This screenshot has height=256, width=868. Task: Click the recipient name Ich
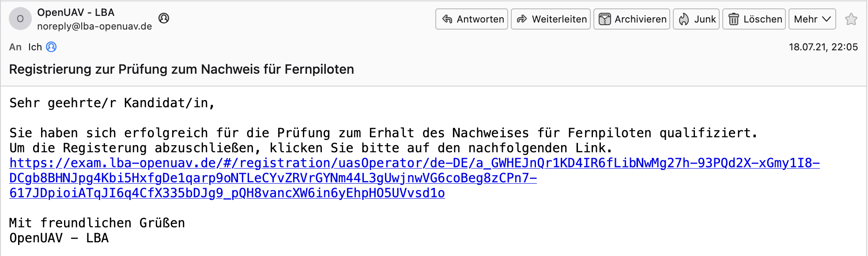pyautogui.click(x=35, y=47)
